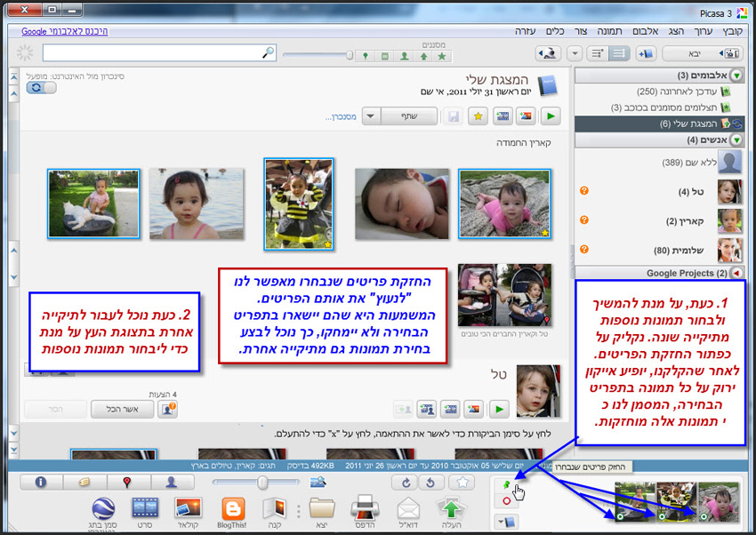The height and width of the screenshot is (535, 756).
Task: Open the צור (Create) menu
Action: [x=581, y=31]
